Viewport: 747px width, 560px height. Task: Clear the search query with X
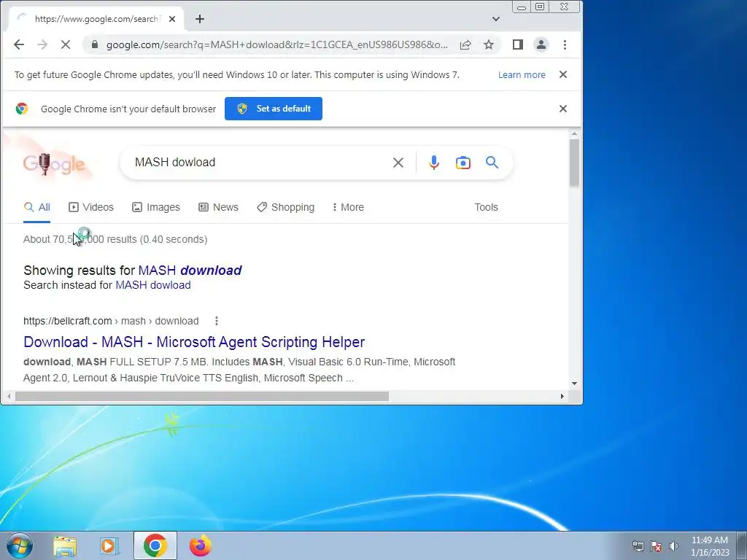coord(398,163)
